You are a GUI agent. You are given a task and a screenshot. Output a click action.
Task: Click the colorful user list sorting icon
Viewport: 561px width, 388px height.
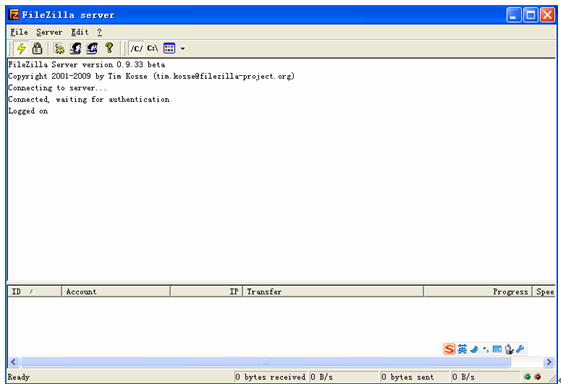click(x=169, y=48)
